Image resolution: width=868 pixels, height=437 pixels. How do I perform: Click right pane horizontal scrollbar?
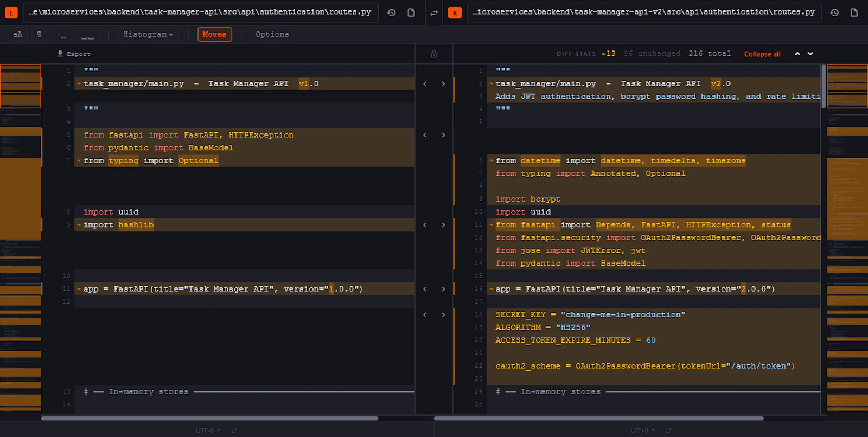(x=599, y=419)
